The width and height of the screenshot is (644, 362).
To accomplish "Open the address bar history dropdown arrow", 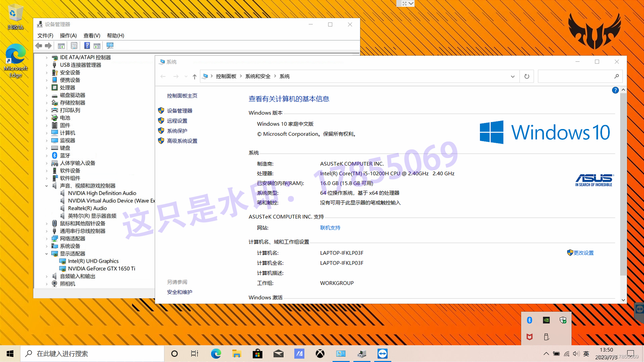I will pos(513,76).
